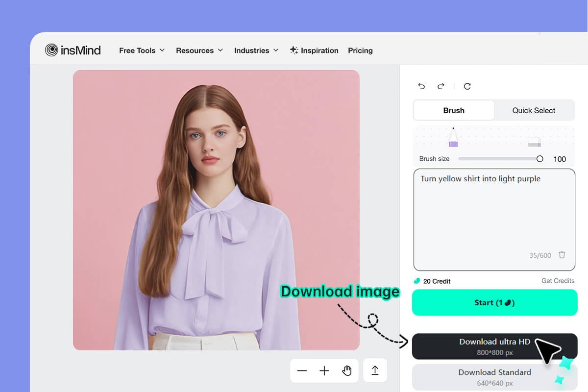Click the Inspiration sparkle icon

[294, 50]
